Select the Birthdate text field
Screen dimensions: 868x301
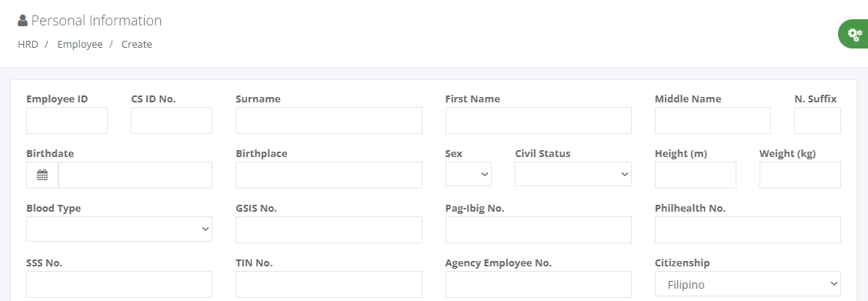pos(135,175)
